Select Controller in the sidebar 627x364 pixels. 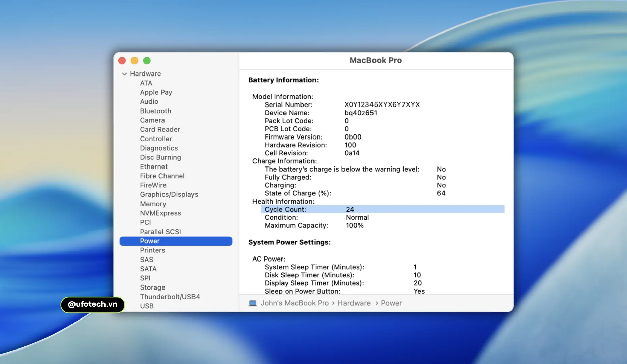pyautogui.click(x=156, y=139)
